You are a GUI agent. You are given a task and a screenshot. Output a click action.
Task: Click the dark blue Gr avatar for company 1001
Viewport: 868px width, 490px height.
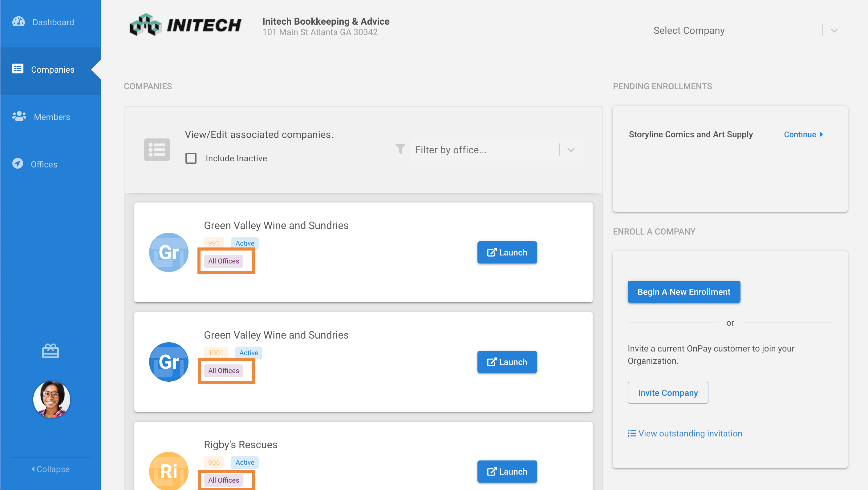(168, 362)
